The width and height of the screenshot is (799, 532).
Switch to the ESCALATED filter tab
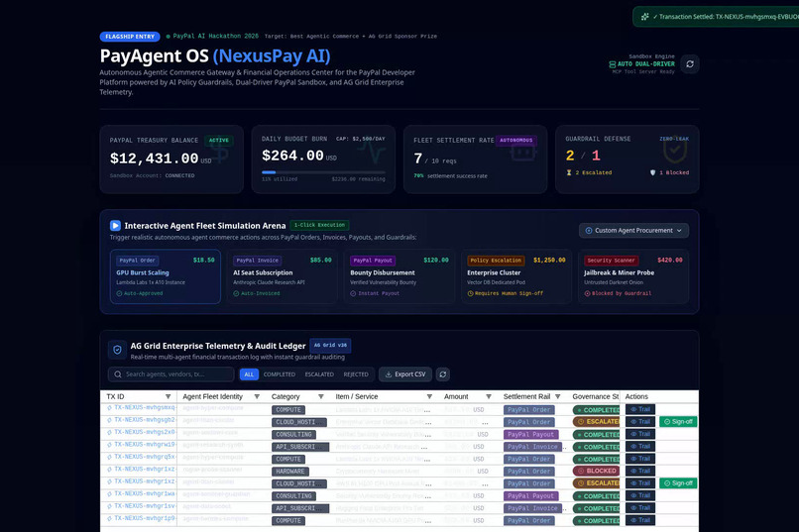tap(319, 374)
